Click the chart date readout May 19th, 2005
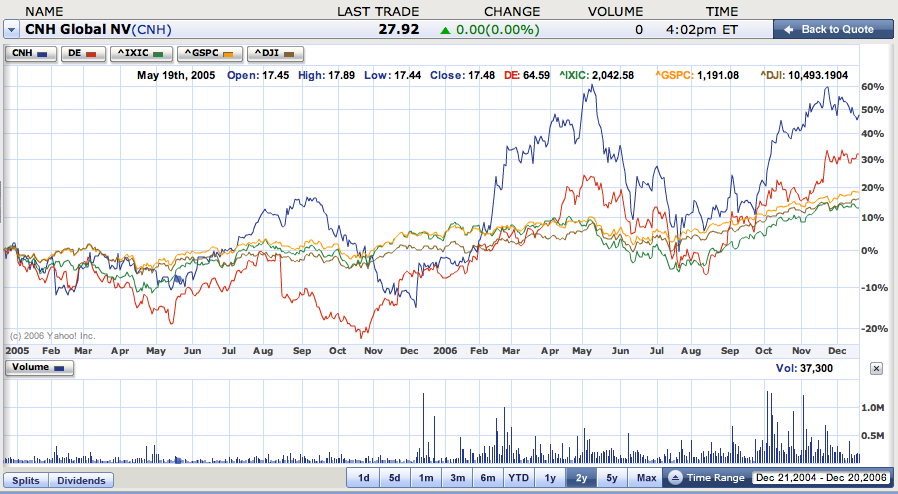The width and height of the screenshot is (898, 494). point(176,75)
